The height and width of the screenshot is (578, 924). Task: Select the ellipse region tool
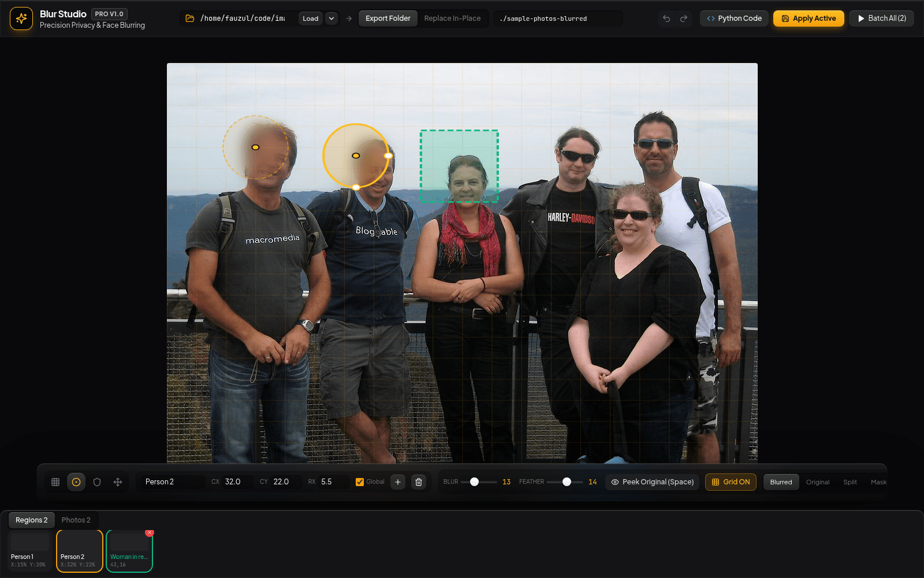(76, 482)
